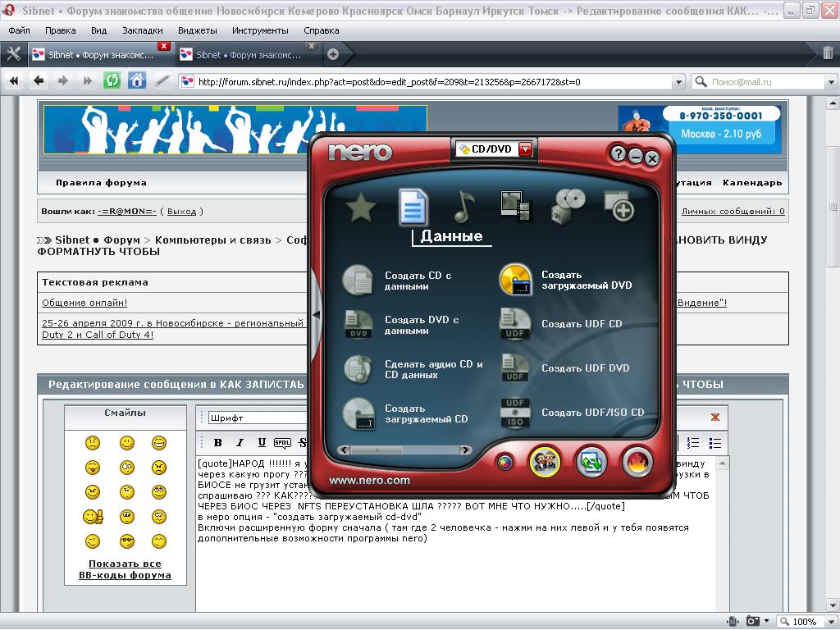The image size is (840, 630).
Task: Choose 'Создать загружаемый CD' in Nero
Action: 405,413
